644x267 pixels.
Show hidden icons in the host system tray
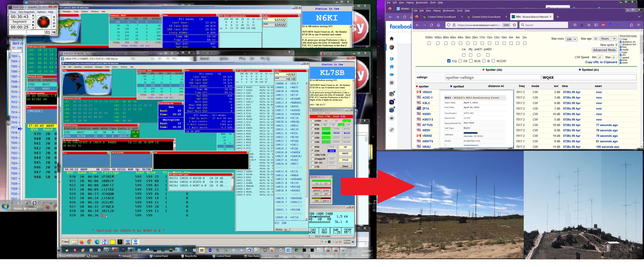[350, 253]
